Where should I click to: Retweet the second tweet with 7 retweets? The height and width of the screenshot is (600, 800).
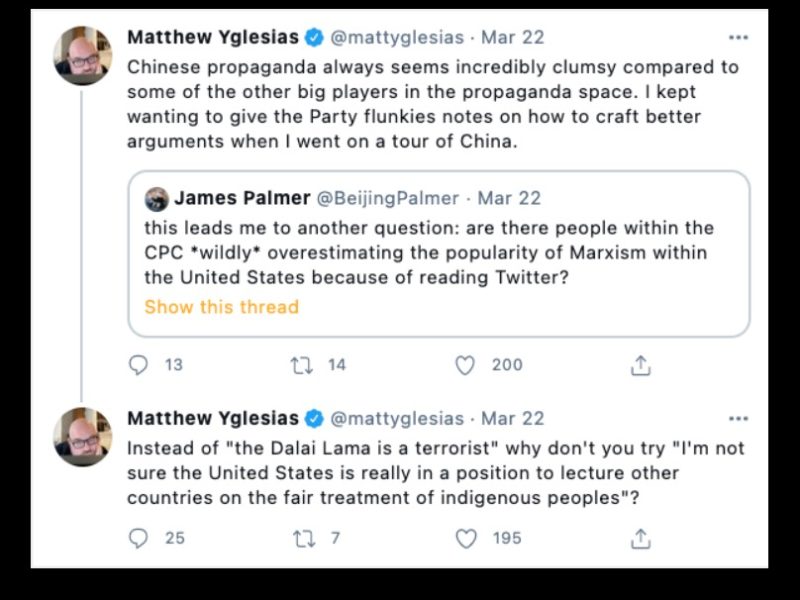click(x=301, y=538)
